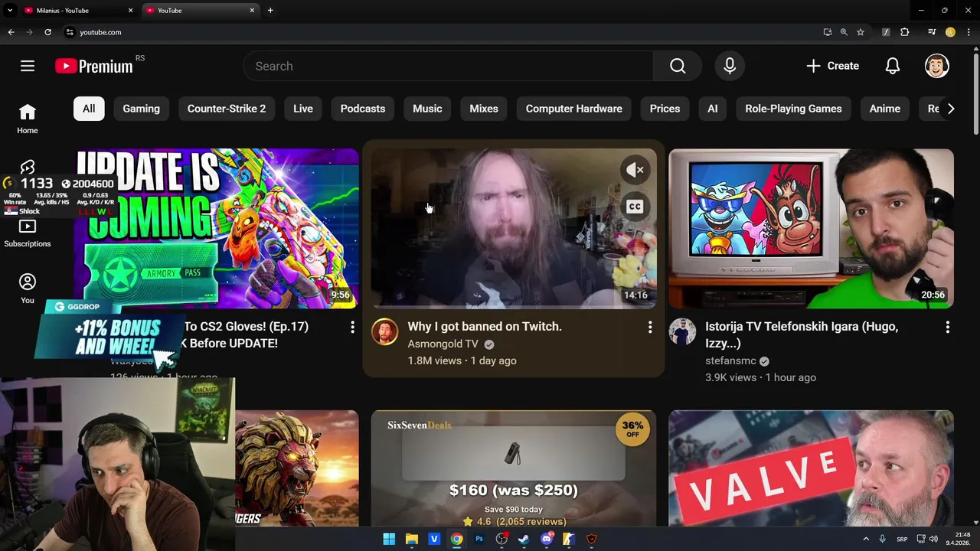The image size is (980, 551).
Task: Open File Explorer from taskbar
Action: pos(411,539)
